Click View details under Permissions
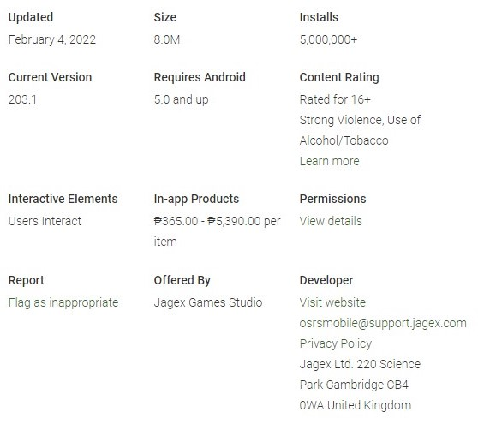This screenshot has width=478, height=448. [x=331, y=221]
